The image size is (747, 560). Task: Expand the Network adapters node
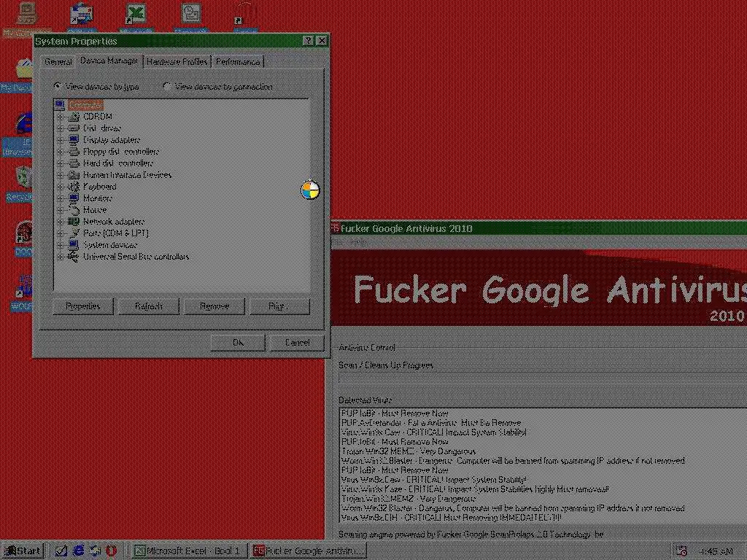(x=61, y=222)
